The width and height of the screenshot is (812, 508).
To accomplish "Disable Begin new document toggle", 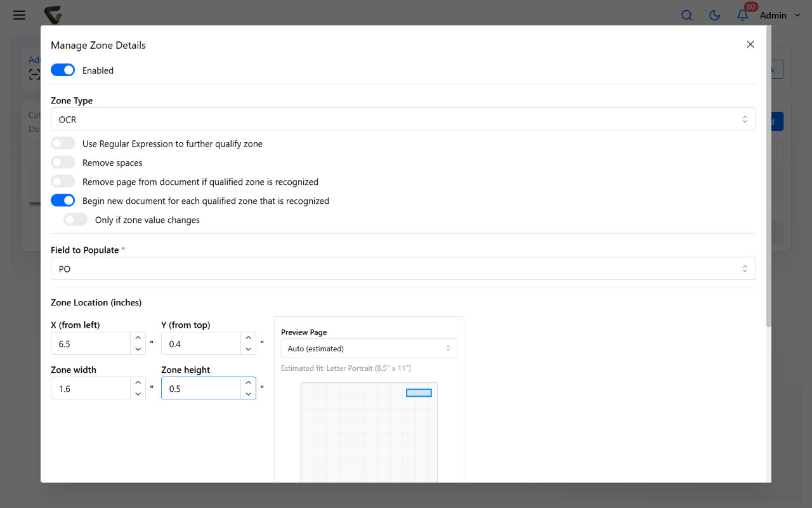I will (63, 201).
